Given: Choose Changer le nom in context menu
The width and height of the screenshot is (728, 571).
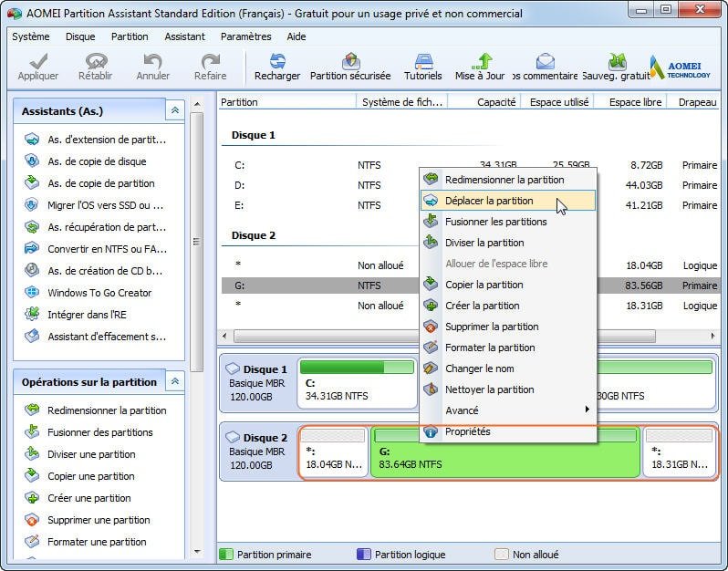Looking at the screenshot, I should coord(508,369).
